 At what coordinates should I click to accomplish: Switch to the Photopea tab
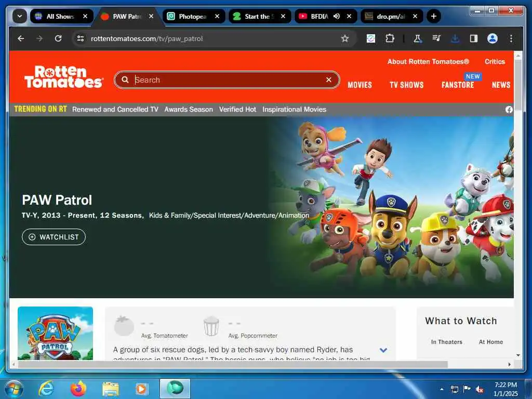point(194,16)
